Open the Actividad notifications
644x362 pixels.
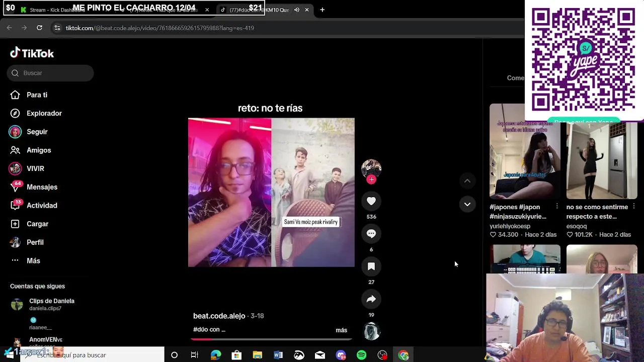pos(33,206)
